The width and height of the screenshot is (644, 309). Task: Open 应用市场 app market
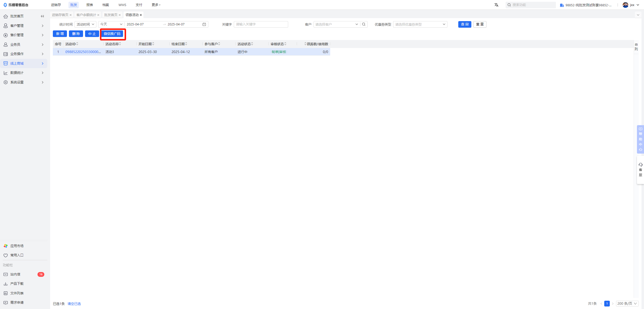[17, 246]
